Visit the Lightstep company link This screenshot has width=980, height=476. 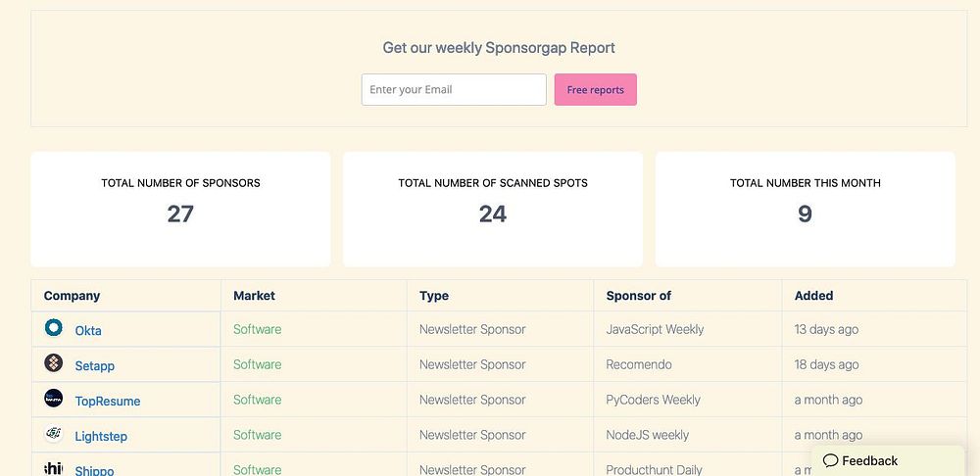click(101, 437)
